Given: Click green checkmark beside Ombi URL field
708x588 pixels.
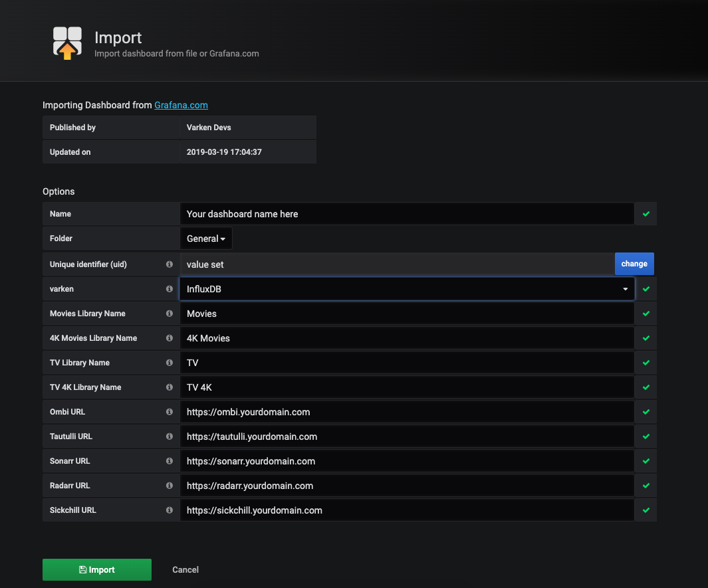Looking at the screenshot, I should click(x=646, y=412).
